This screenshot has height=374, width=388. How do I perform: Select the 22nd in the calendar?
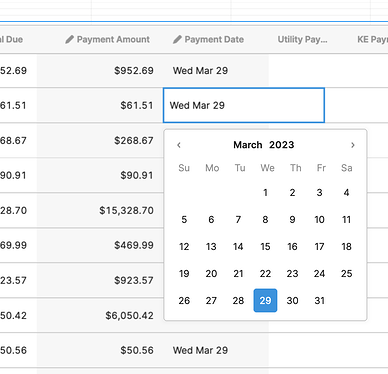pos(265,274)
